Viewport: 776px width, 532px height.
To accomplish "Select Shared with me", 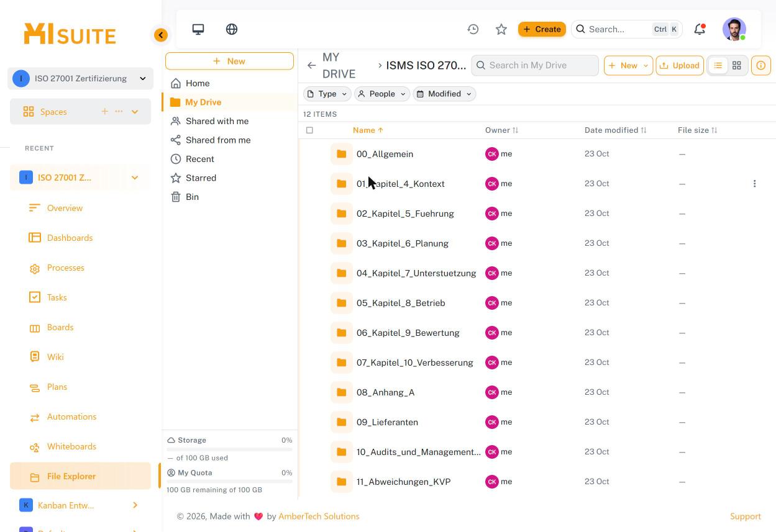I will pos(217,121).
